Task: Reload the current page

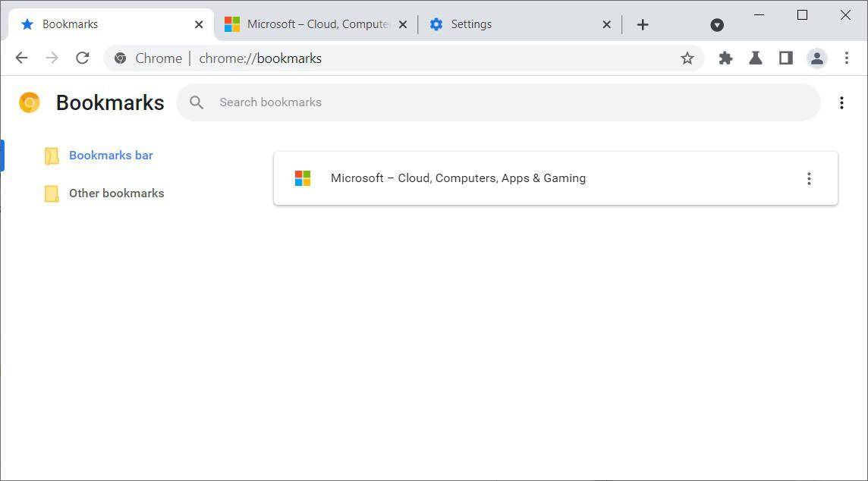Action: [83, 58]
